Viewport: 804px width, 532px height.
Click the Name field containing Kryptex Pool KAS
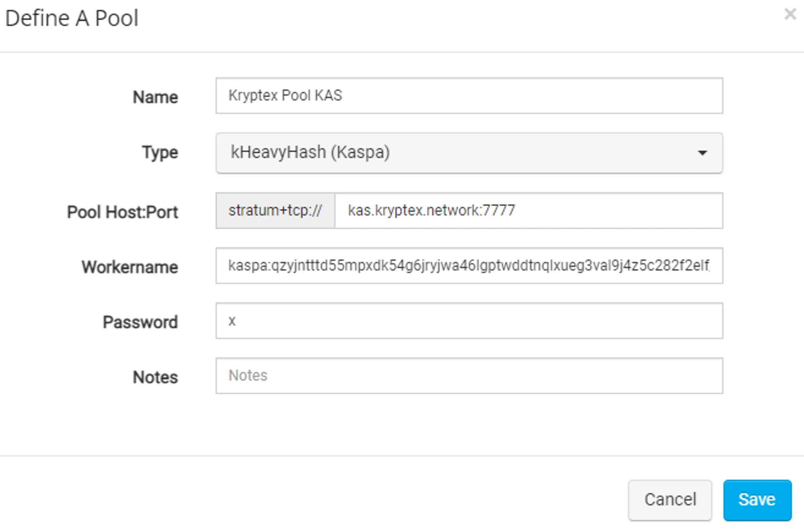pyautogui.click(x=469, y=96)
